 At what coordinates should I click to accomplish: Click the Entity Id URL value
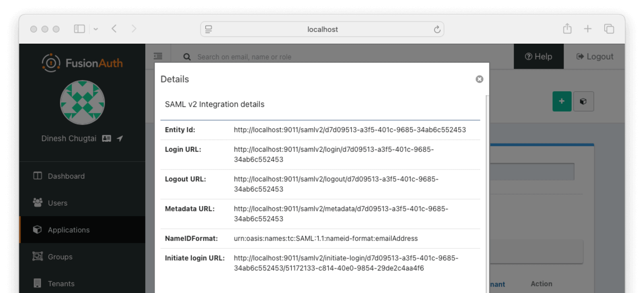pyautogui.click(x=350, y=130)
